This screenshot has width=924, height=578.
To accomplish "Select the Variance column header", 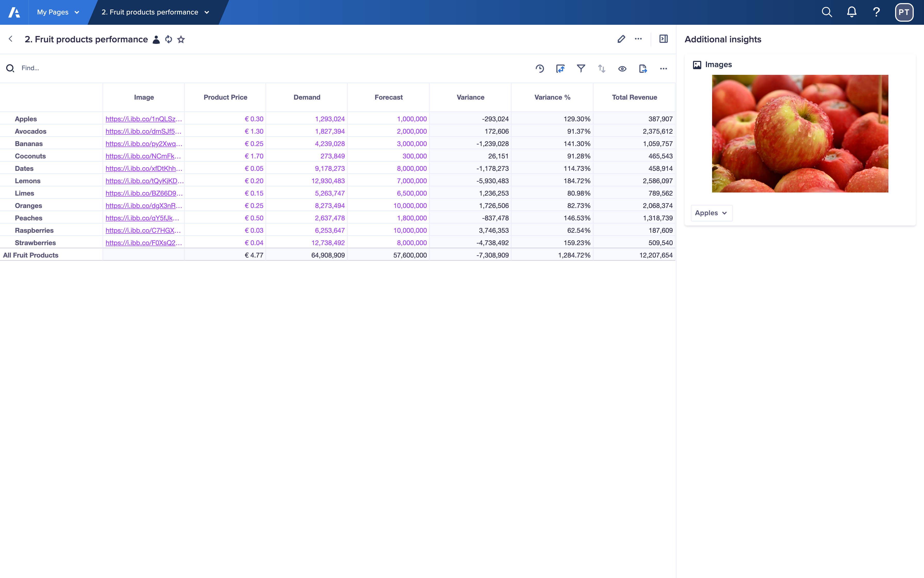I will tap(471, 97).
